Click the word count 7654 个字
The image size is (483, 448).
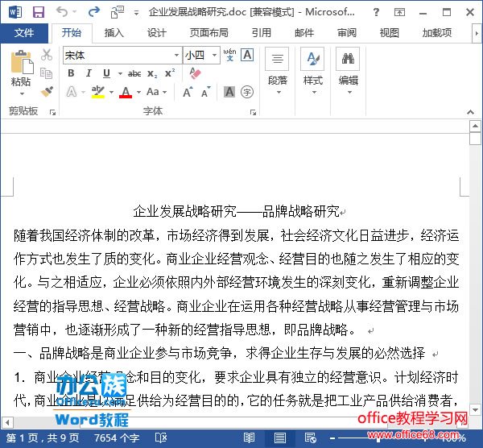[x=117, y=438]
